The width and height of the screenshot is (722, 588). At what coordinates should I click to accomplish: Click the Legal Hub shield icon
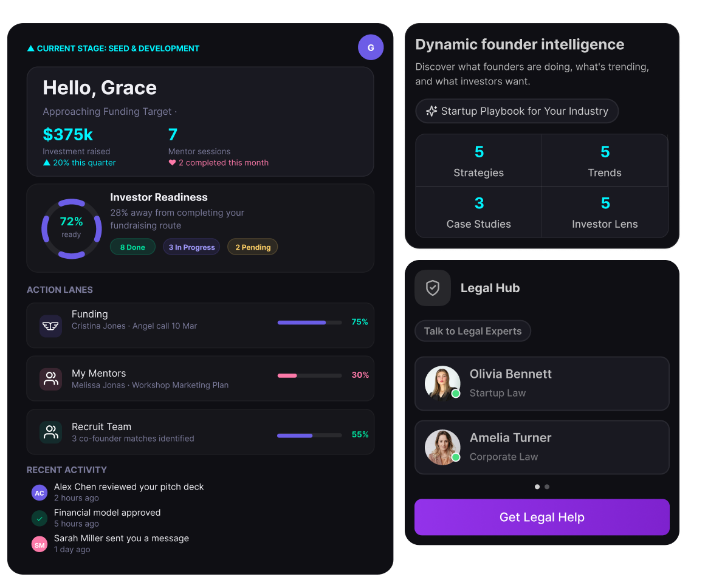(x=433, y=288)
